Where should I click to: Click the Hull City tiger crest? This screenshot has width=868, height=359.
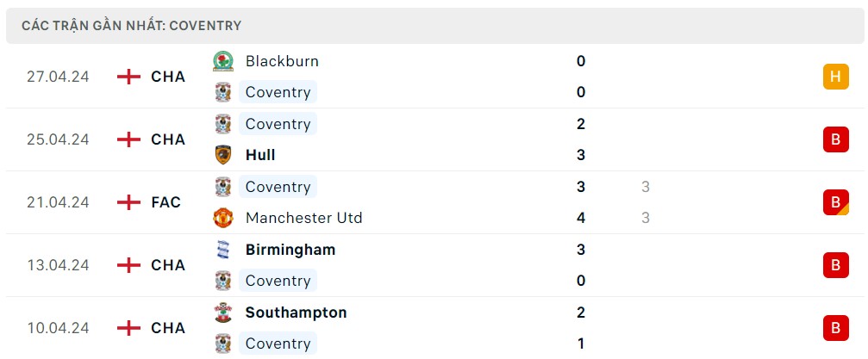click(x=223, y=155)
